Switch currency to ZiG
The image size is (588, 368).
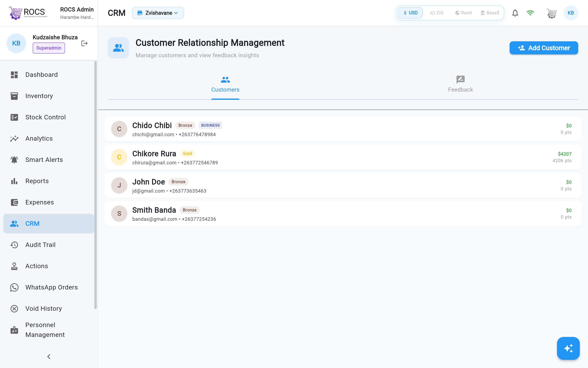coord(437,13)
